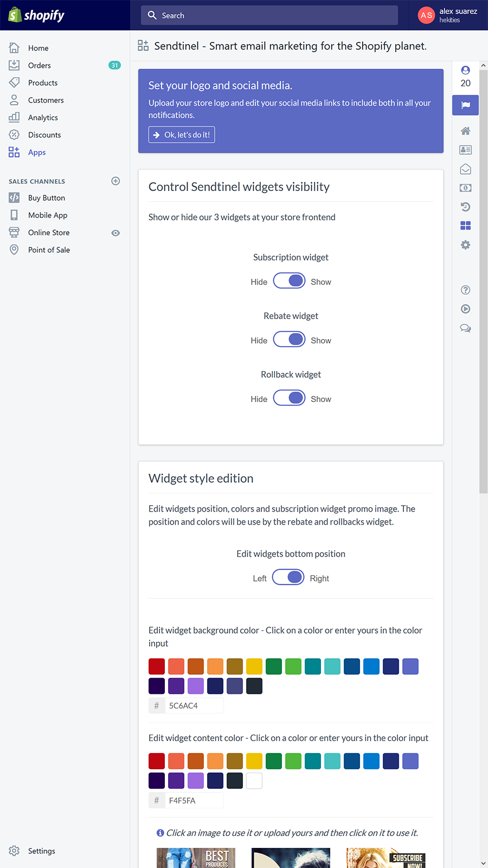Click the money bill icon

[465, 188]
